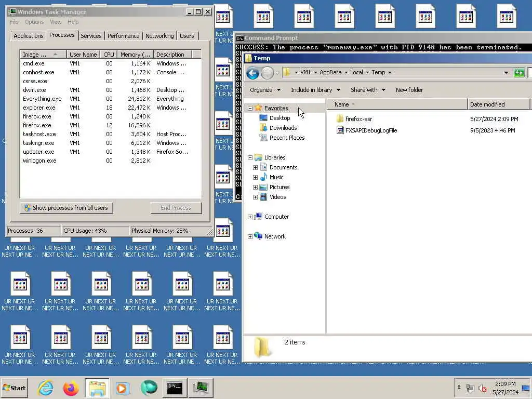532x399 pixels.
Task: Click the Show desktop corner icon
Action: 526,388
